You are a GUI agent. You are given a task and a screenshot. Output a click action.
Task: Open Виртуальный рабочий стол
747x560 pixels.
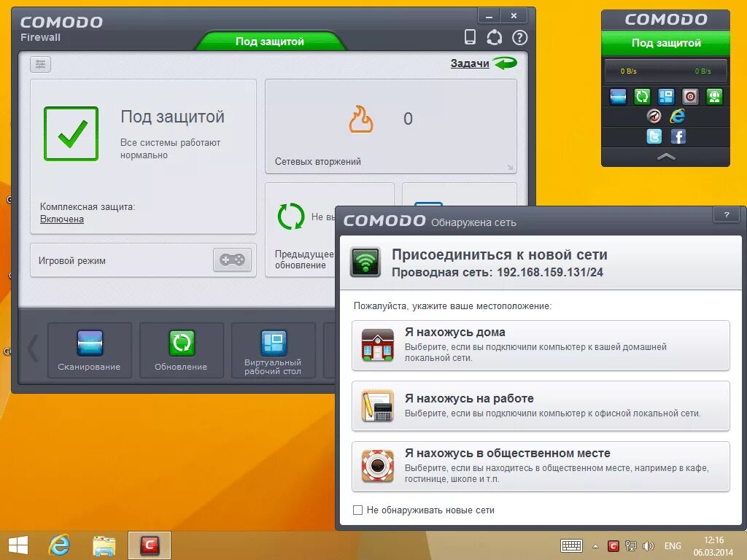pyautogui.click(x=273, y=350)
